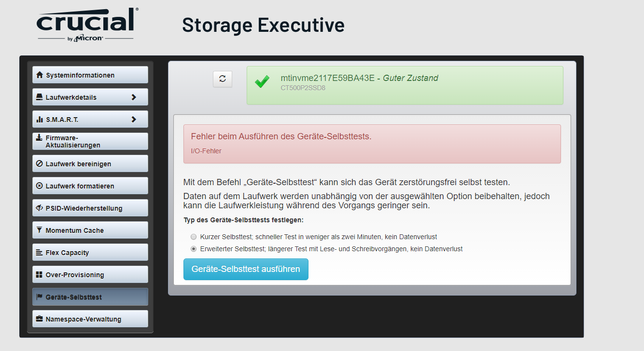The width and height of the screenshot is (644, 351).
Task: Click the prohibition icon beside Laufwerk bereinigen
Action: [x=40, y=163]
